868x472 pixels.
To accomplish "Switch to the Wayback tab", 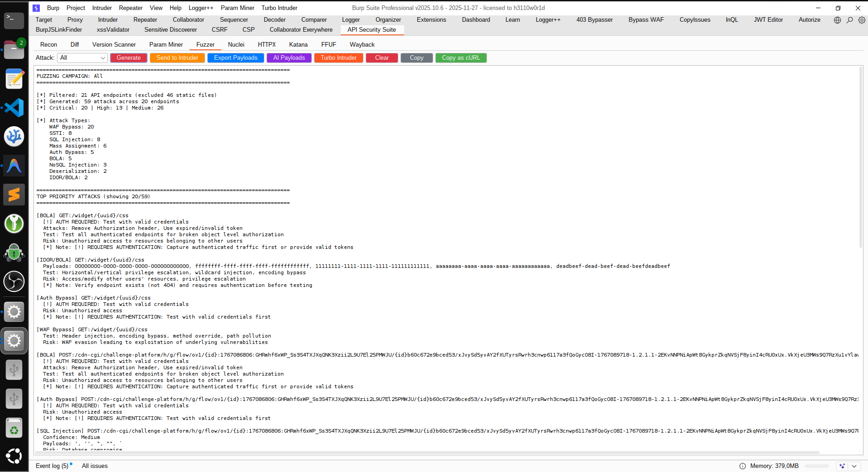I will [x=362, y=44].
